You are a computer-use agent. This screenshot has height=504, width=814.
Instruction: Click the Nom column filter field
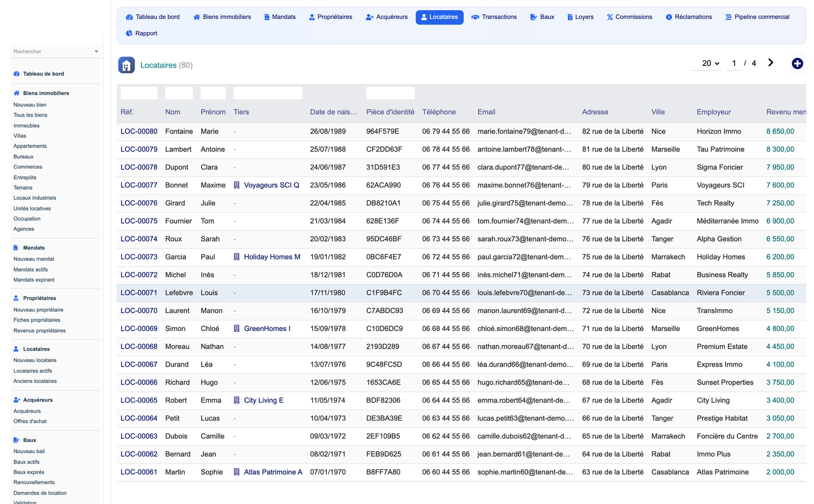(179, 93)
